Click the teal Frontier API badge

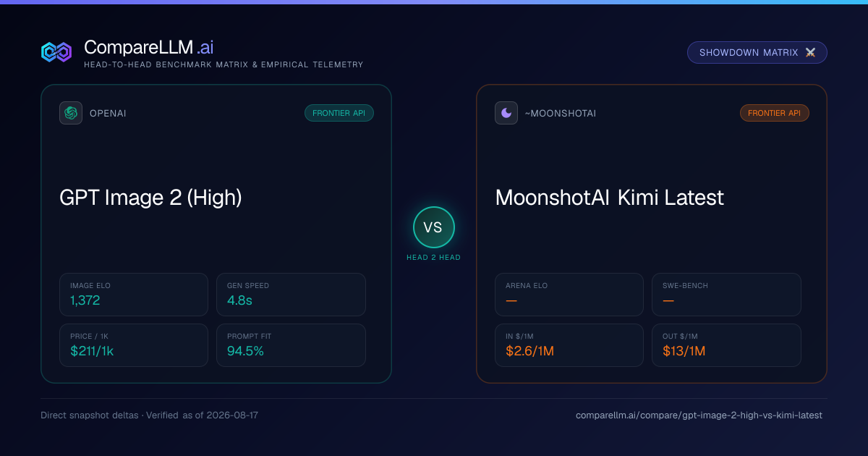pos(339,113)
